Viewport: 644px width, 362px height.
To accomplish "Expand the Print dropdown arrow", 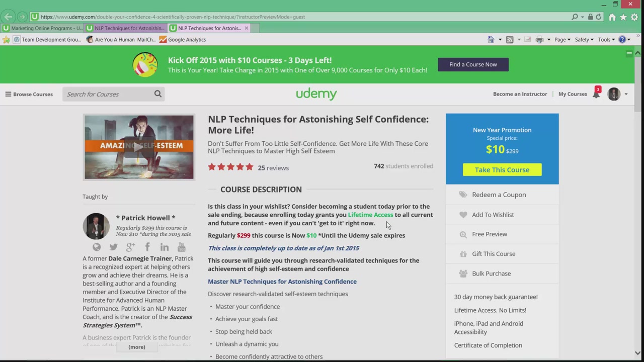I will (548, 40).
